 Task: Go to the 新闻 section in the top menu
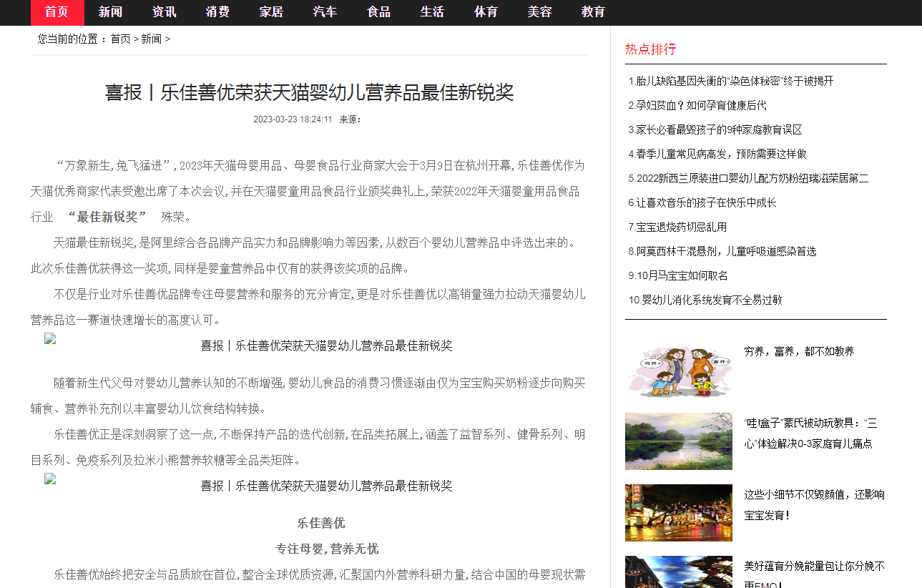pos(111,12)
